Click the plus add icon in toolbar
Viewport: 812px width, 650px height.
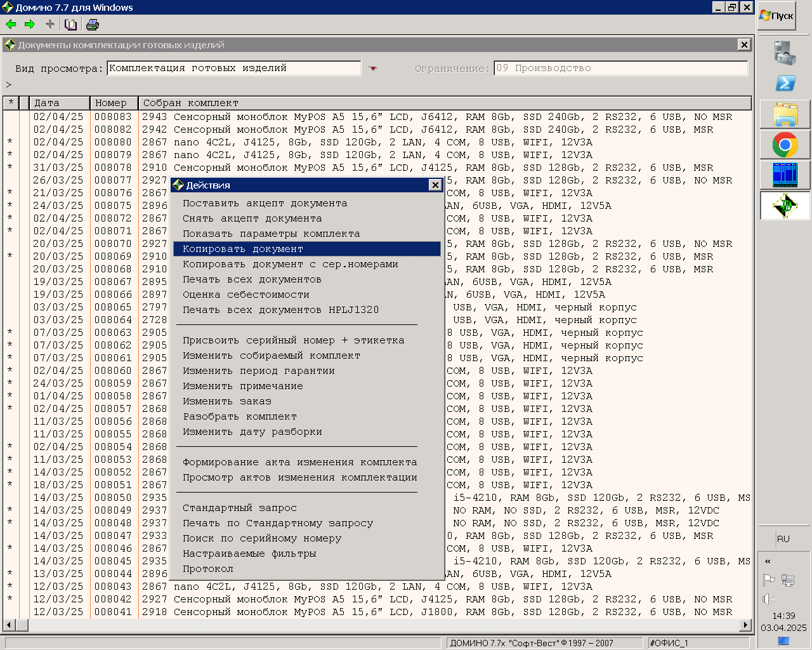[x=50, y=25]
